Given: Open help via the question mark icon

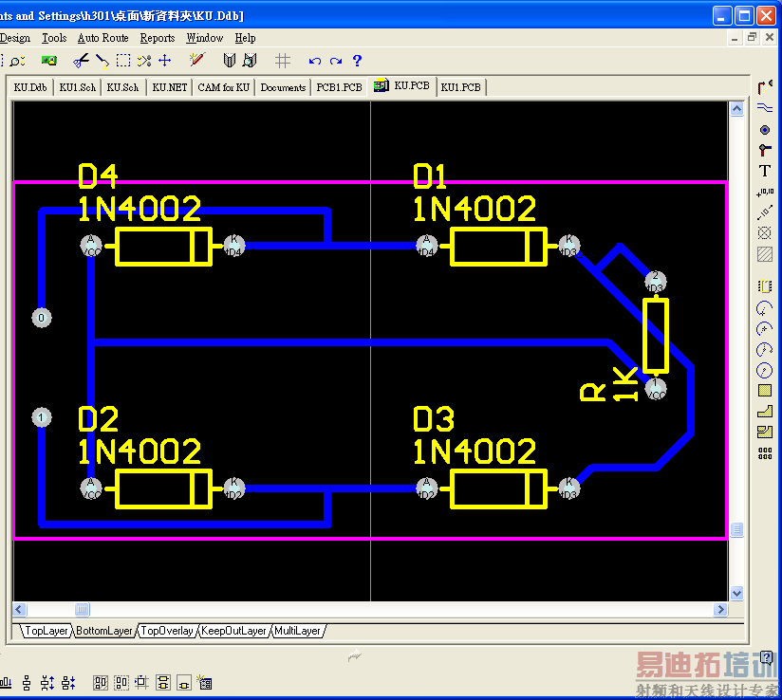Looking at the screenshot, I should 357,61.
